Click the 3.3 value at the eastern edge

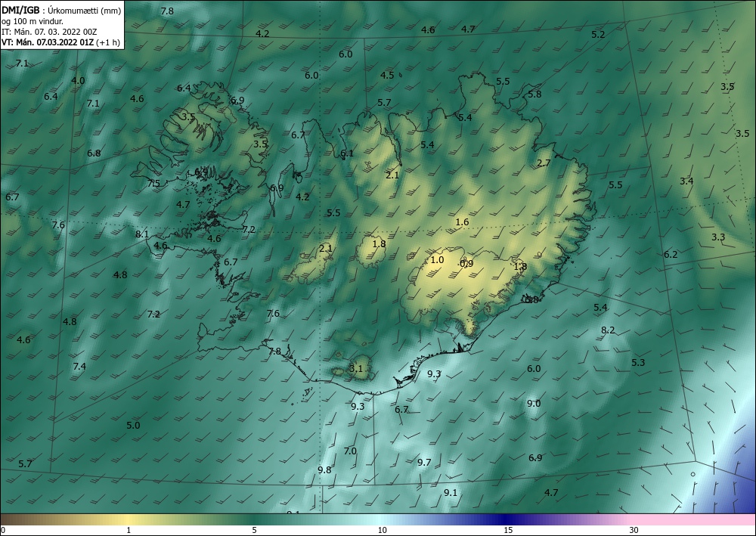click(718, 237)
